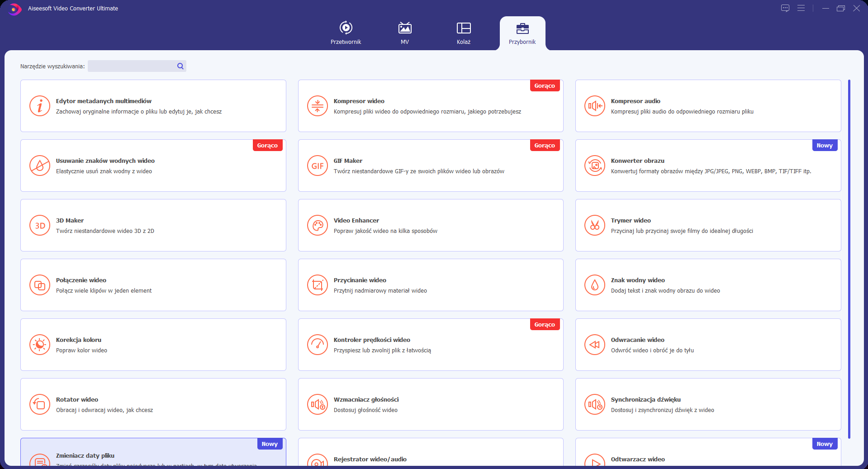Open Przycinanie wideo title
This screenshot has width=868, height=469.
click(x=360, y=280)
